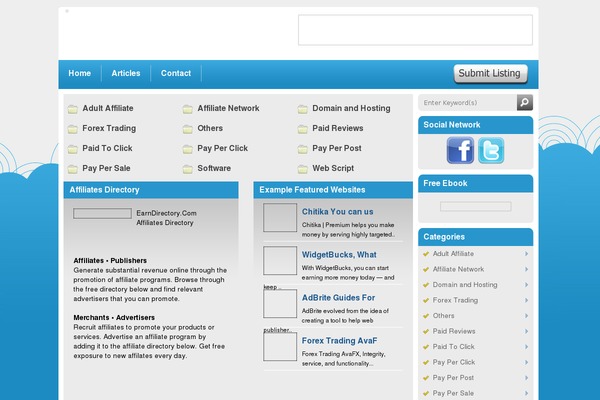
Task: Click arrow chevron on sidebar Paid Reviews row
Action: click(x=527, y=331)
